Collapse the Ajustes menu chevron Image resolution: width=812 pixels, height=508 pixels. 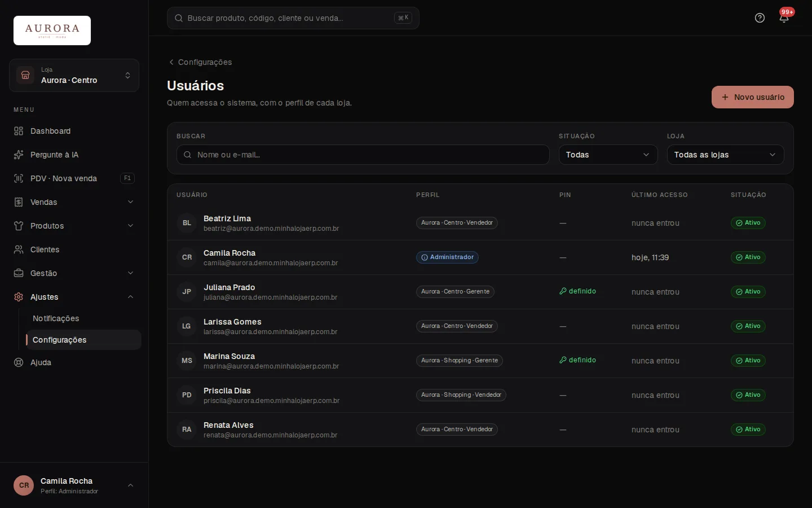click(130, 297)
